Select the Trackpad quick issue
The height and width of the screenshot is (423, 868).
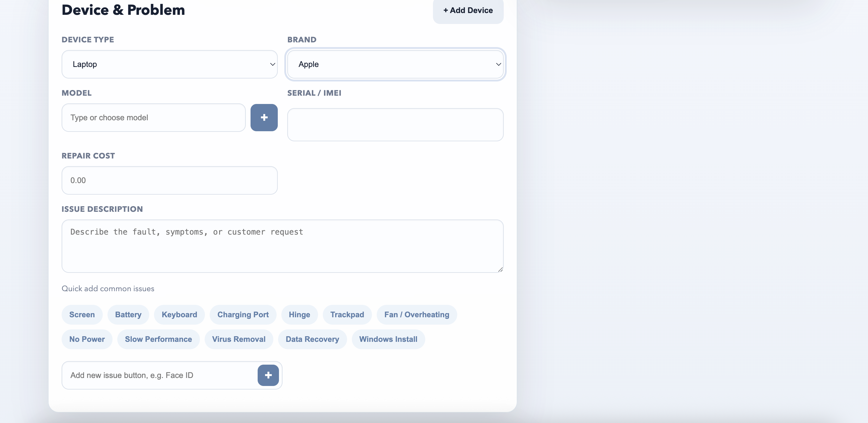(347, 314)
